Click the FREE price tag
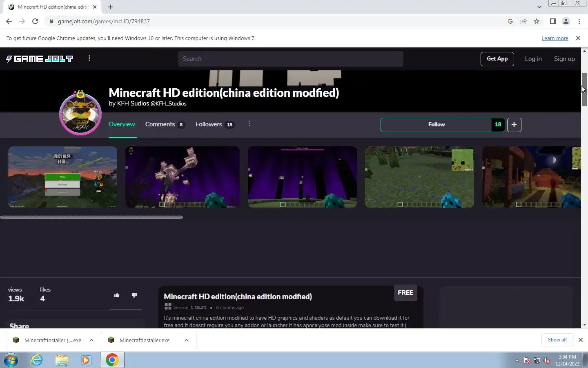The height and width of the screenshot is (368, 588). point(405,293)
